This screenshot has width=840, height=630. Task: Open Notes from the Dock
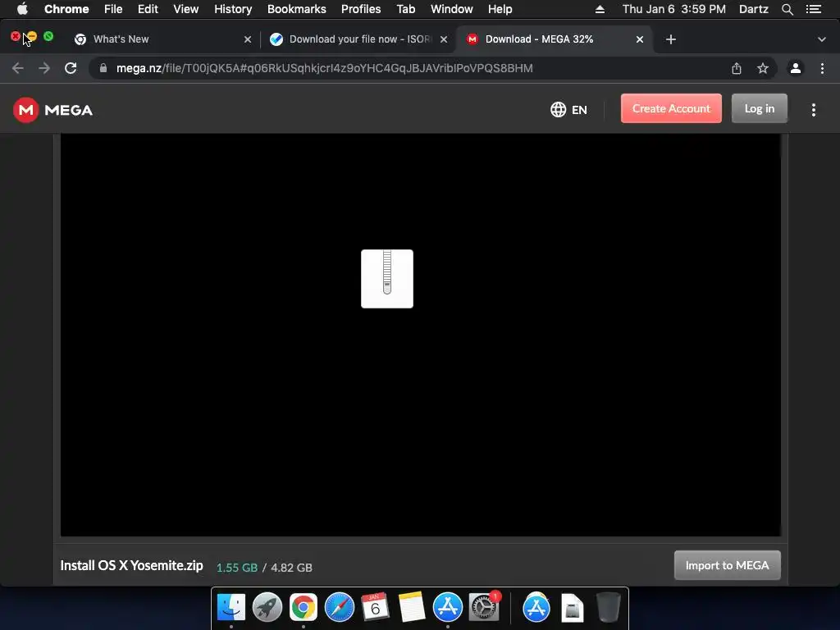[x=412, y=608]
